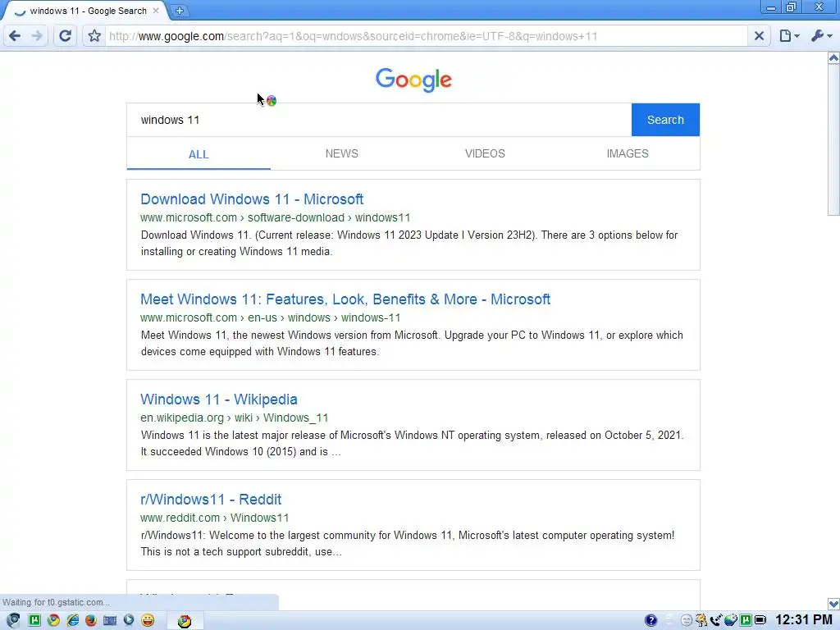Click the URL address bar

pyautogui.click(x=426, y=36)
